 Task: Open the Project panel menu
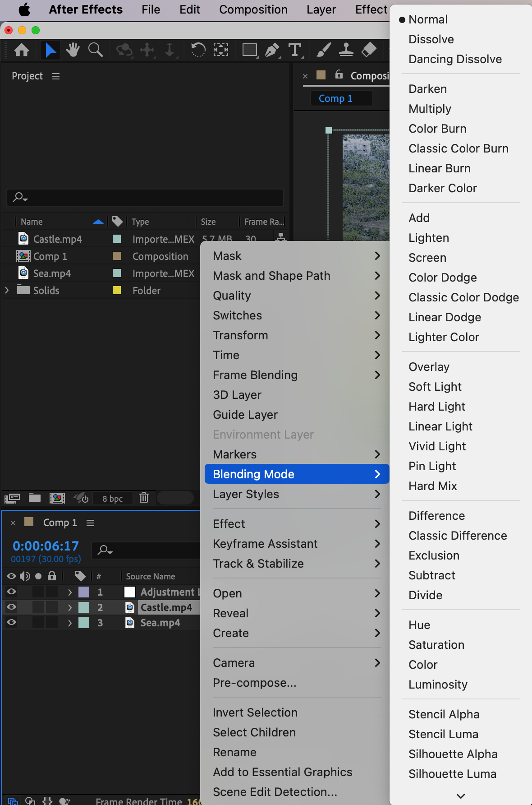(x=56, y=76)
